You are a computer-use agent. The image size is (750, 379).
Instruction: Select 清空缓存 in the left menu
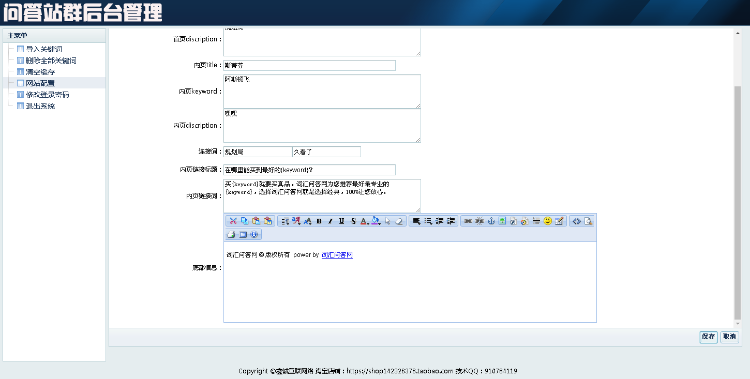(40, 72)
